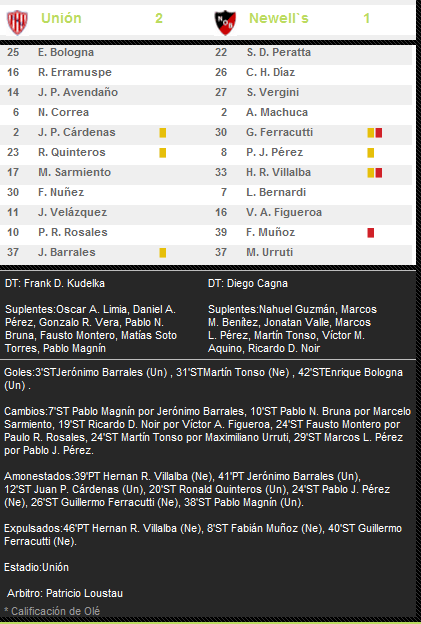This screenshot has width=421, height=624.
Task: Click the Newell's club crest icon
Action: point(225,22)
